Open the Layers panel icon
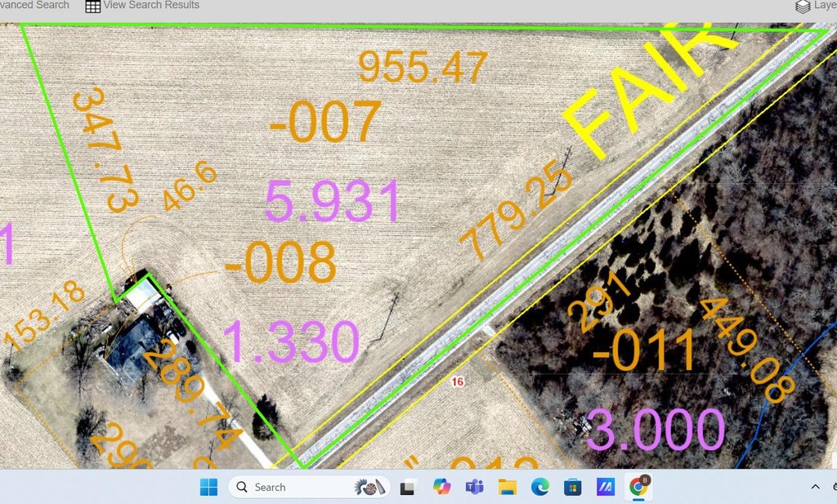837x504 pixels. 803,7
